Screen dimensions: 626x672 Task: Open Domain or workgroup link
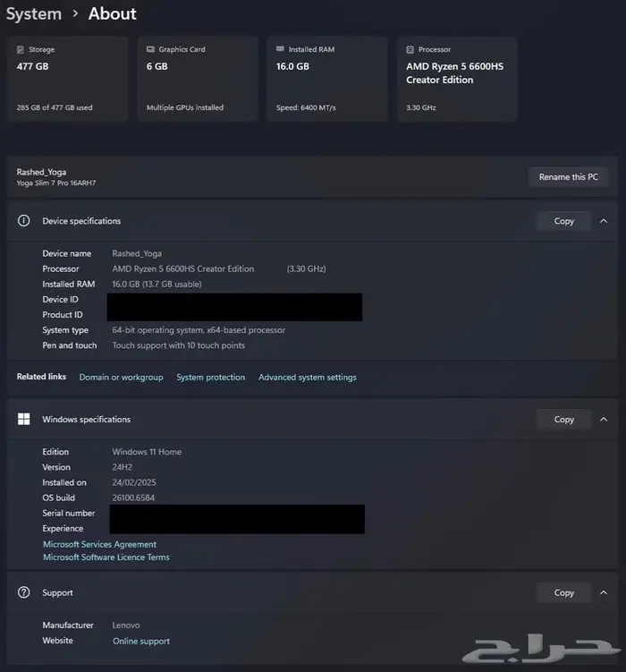pos(121,378)
